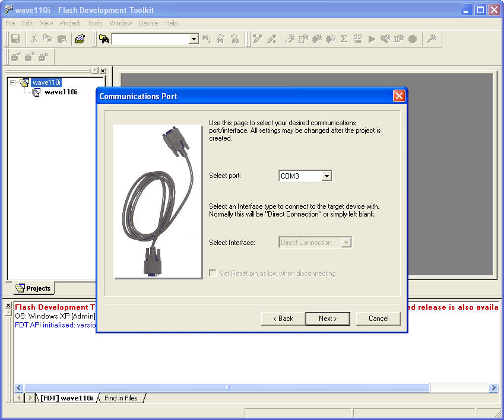Close the Communications Port dialog

pyautogui.click(x=399, y=96)
